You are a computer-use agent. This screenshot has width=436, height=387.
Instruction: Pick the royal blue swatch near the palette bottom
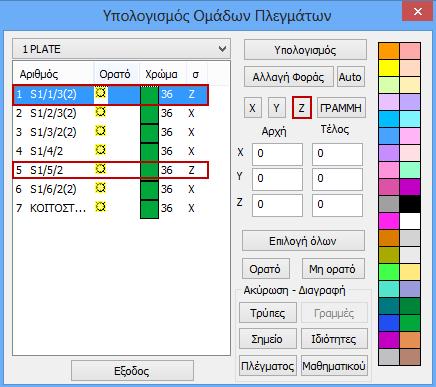pyautogui.click(x=389, y=323)
